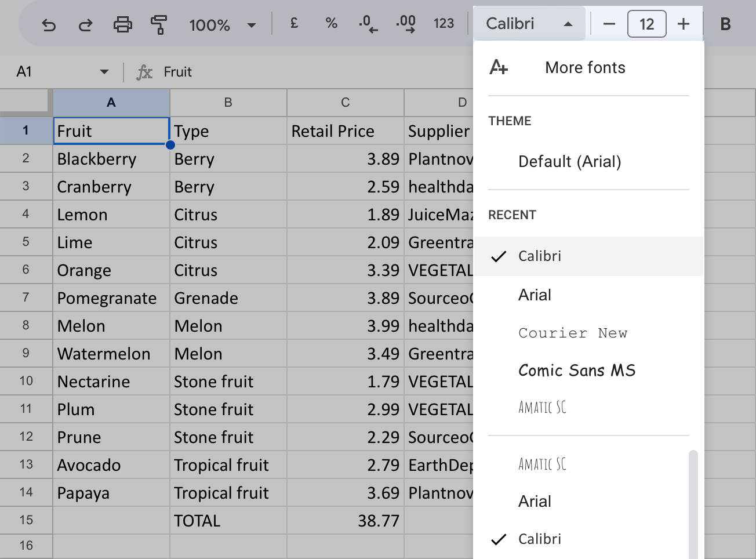Screen dimensions: 756x559
Task: Click the 38.77 total value cell
Action: (346, 521)
